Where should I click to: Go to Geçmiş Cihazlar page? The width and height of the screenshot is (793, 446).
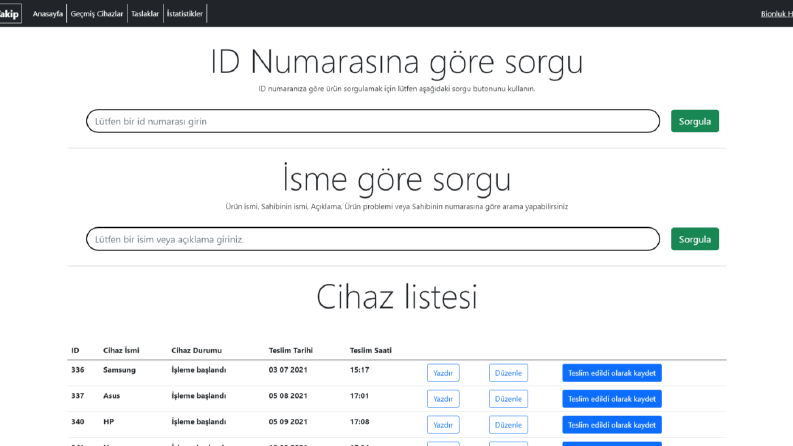tap(97, 14)
